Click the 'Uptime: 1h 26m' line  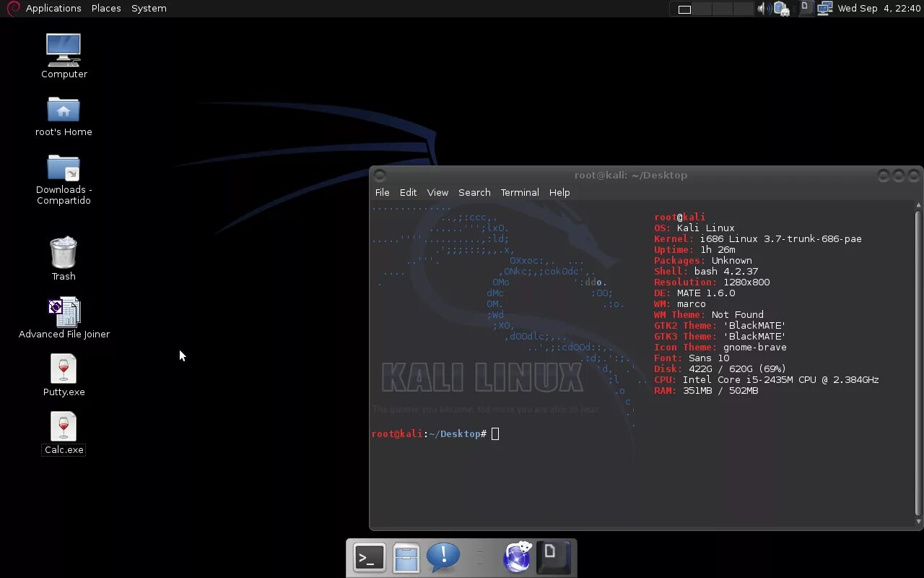point(694,249)
